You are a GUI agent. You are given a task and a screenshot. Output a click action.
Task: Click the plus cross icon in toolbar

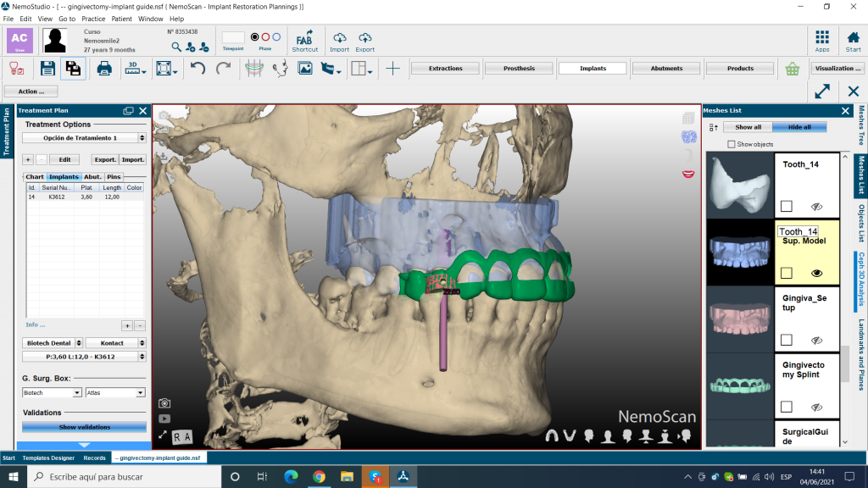392,69
